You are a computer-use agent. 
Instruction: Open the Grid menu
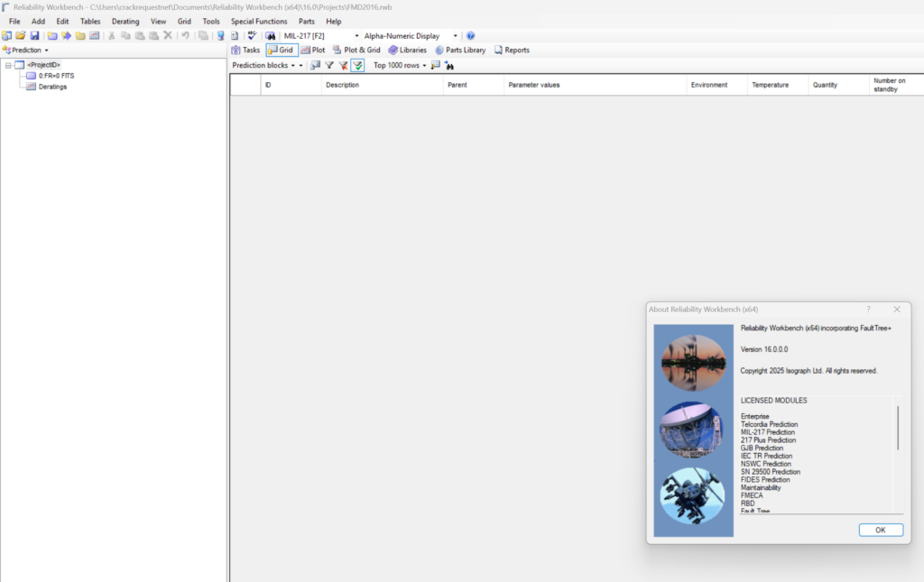point(184,22)
